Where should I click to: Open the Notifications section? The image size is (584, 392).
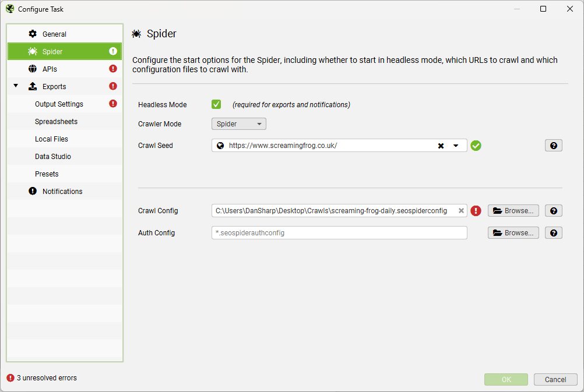click(x=65, y=192)
